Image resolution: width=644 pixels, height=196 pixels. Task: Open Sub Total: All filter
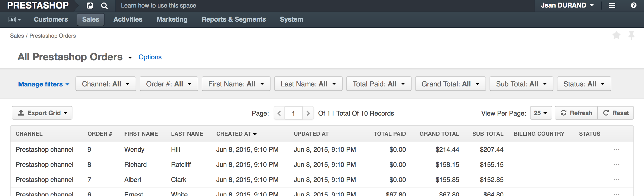click(x=521, y=84)
